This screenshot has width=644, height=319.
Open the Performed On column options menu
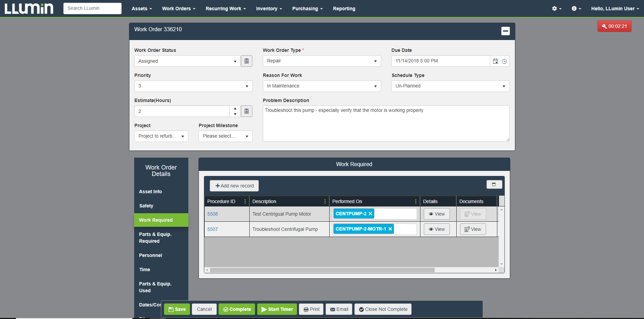(x=416, y=201)
